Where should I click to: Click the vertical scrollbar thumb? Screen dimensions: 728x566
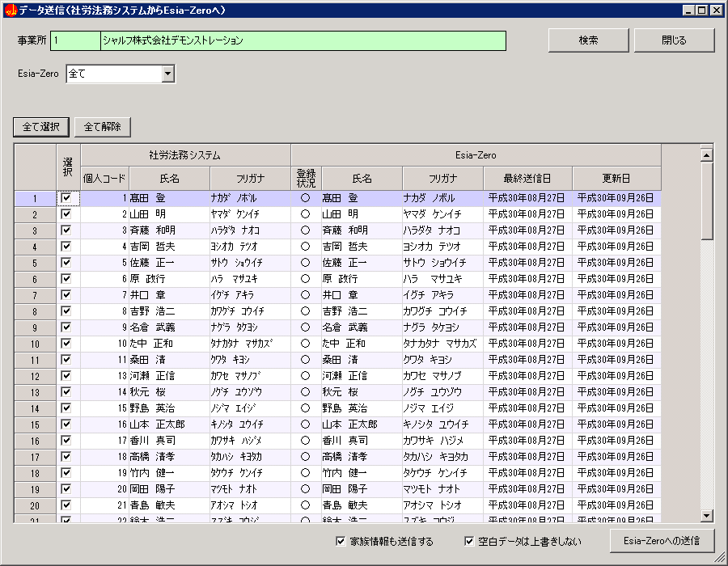[x=707, y=201]
